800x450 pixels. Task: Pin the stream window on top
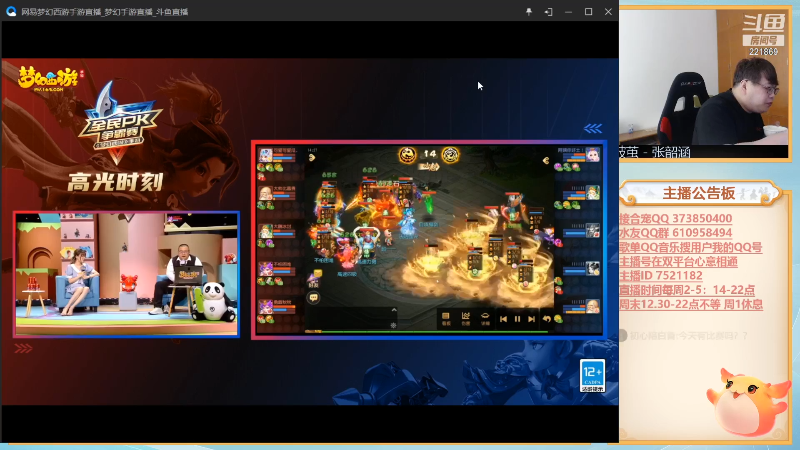click(x=529, y=11)
